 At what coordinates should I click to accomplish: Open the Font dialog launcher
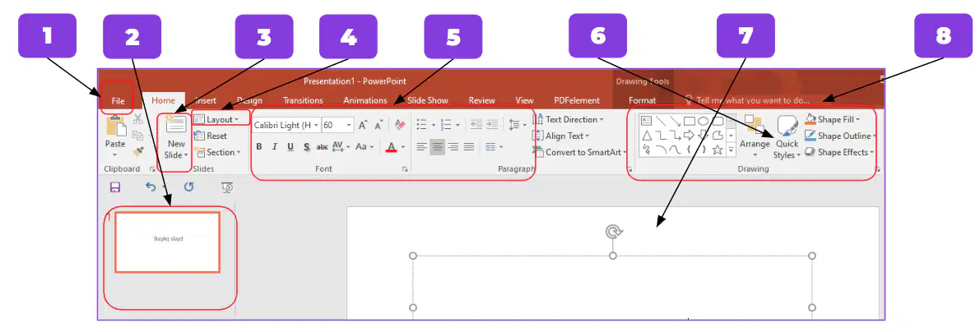tap(405, 169)
